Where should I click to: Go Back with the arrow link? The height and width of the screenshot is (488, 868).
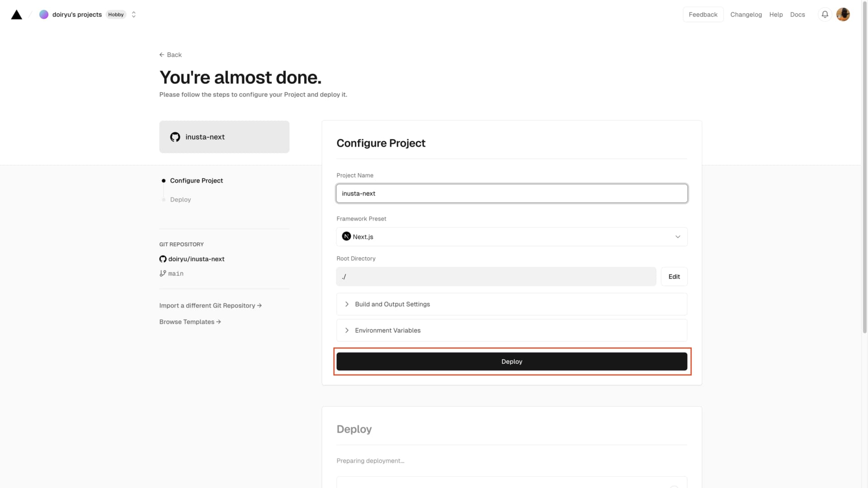(170, 55)
